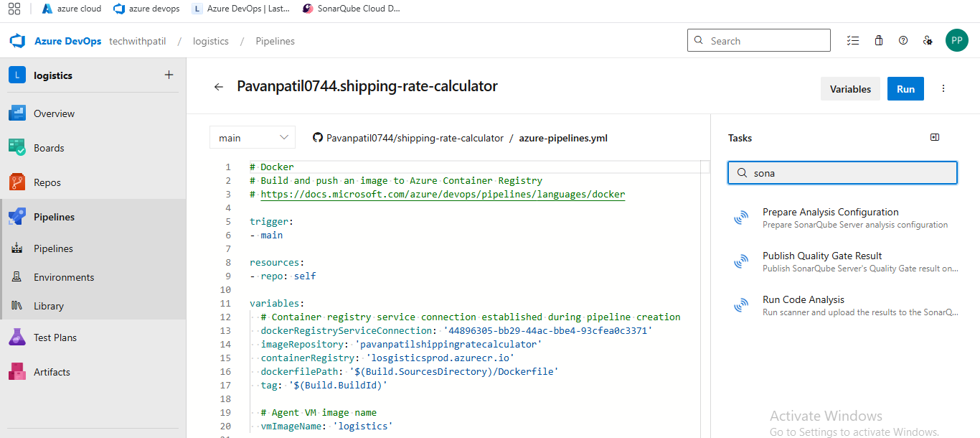Follow the docs.microsoft.com docker link
Image resolution: width=980 pixels, height=438 pixels.
point(443,194)
